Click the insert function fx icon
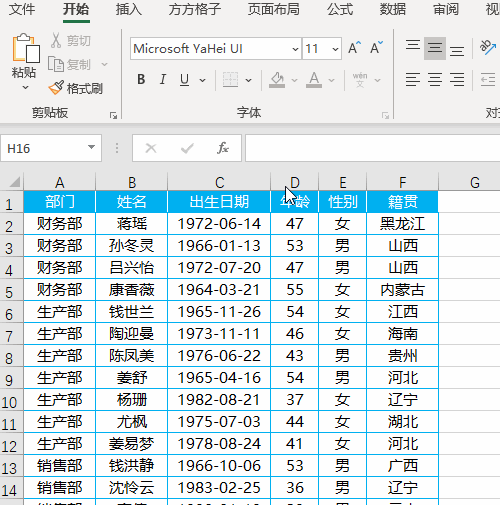The height and width of the screenshot is (505, 500). [x=223, y=148]
